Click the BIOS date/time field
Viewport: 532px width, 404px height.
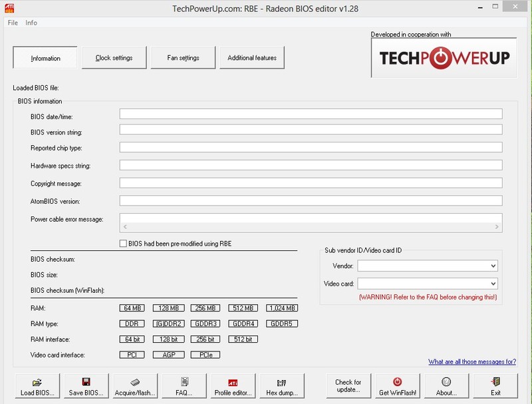click(311, 114)
